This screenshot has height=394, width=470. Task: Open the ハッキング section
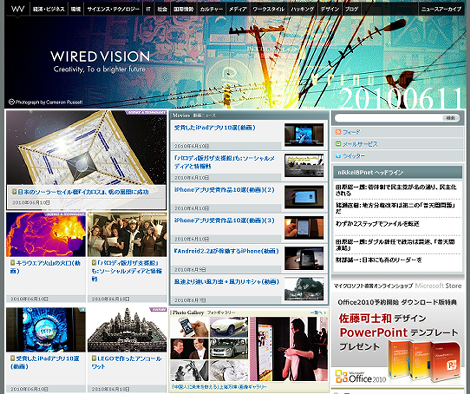302,9
